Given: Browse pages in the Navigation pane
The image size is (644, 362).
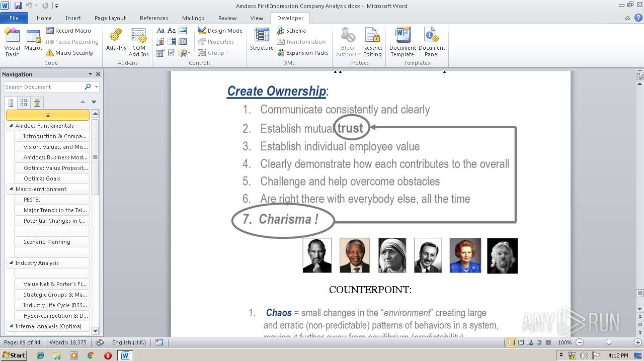Looking at the screenshot, I should tap(24, 103).
